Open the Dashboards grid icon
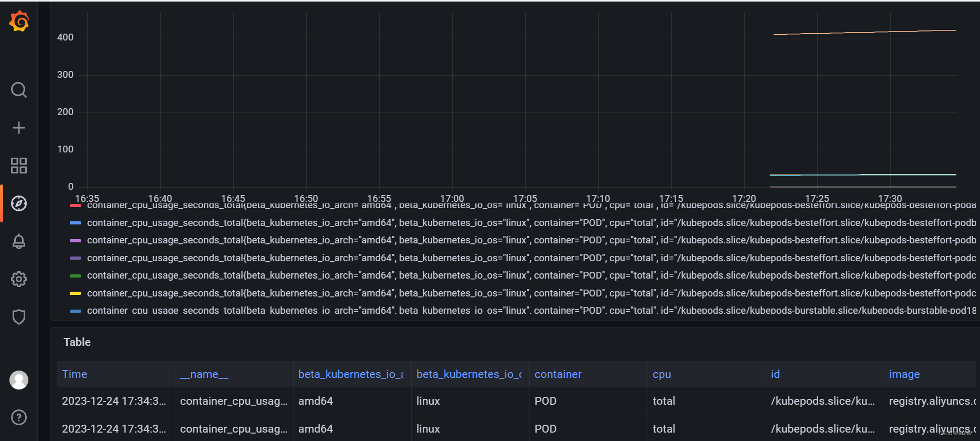The image size is (980, 441). 19,166
